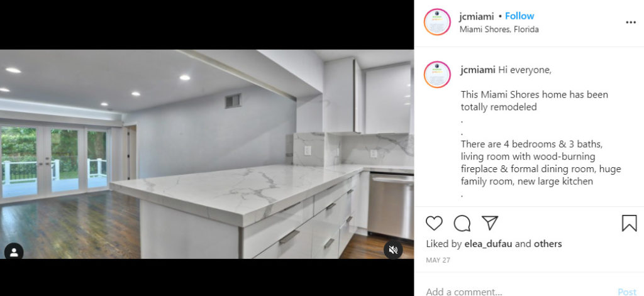View the elea_dufau profile
This screenshot has height=296, width=644.
coord(488,244)
